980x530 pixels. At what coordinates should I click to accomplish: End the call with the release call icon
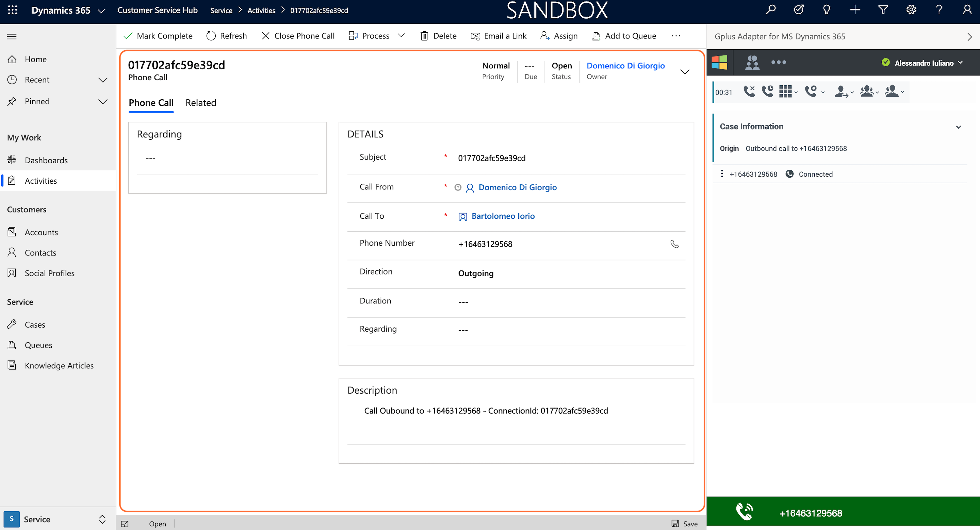pyautogui.click(x=749, y=92)
